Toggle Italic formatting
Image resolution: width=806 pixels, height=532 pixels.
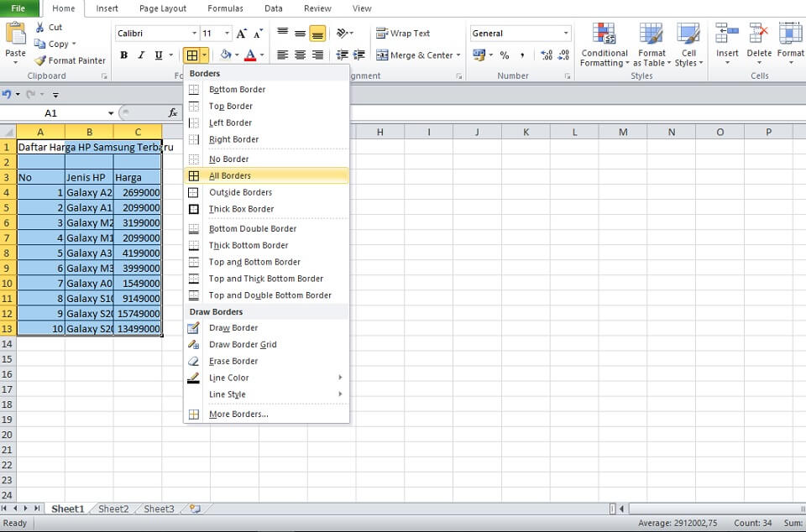(141, 55)
